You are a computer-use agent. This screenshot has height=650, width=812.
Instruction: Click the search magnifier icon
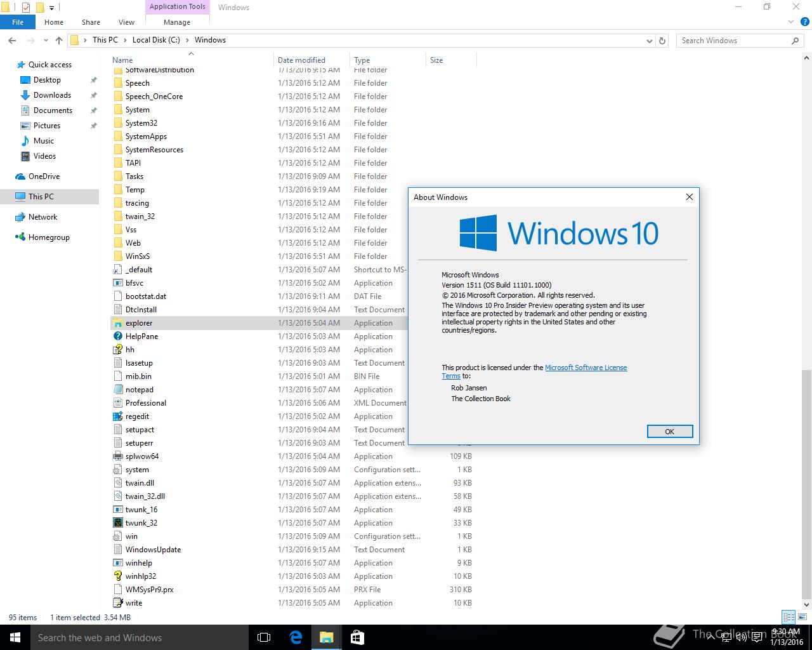pyautogui.click(x=795, y=41)
